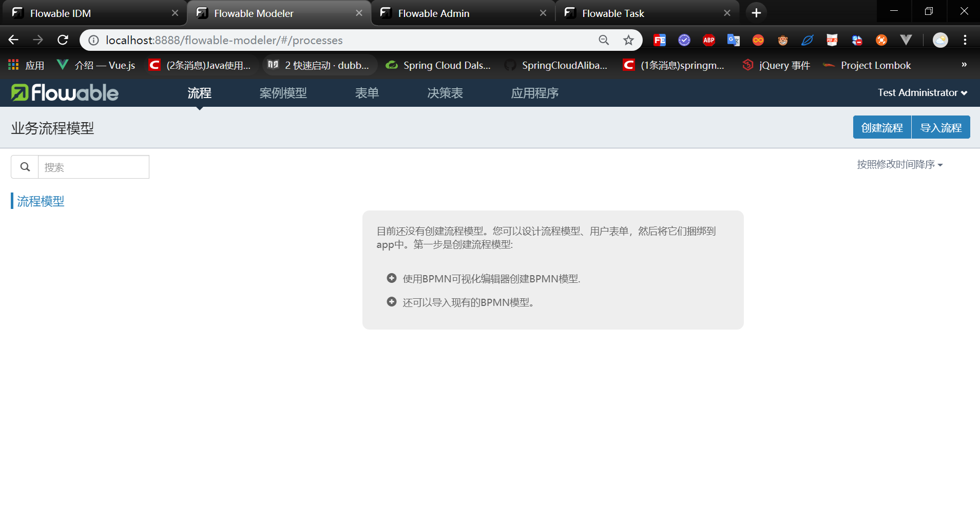The image size is (980, 519).
Task: Click the search magnifier icon in the search box
Action: [x=24, y=166]
